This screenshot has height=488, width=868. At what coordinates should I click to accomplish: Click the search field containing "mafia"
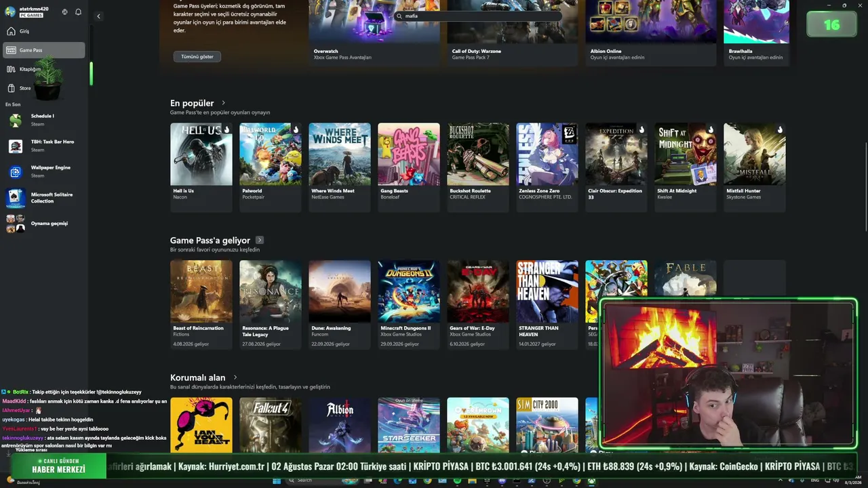[x=479, y=16]
